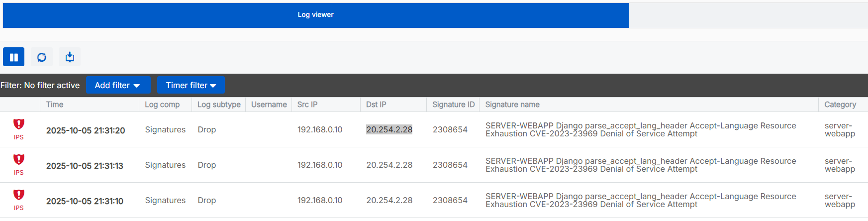Click the Src IP column header
This screenshot has width=868, height=221.
[x=307, y=105]
